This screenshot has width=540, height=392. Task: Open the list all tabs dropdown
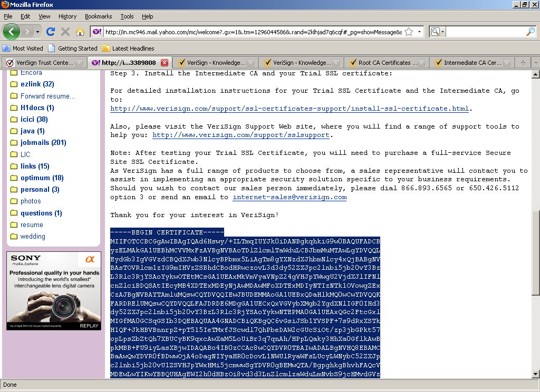point(536,63)
